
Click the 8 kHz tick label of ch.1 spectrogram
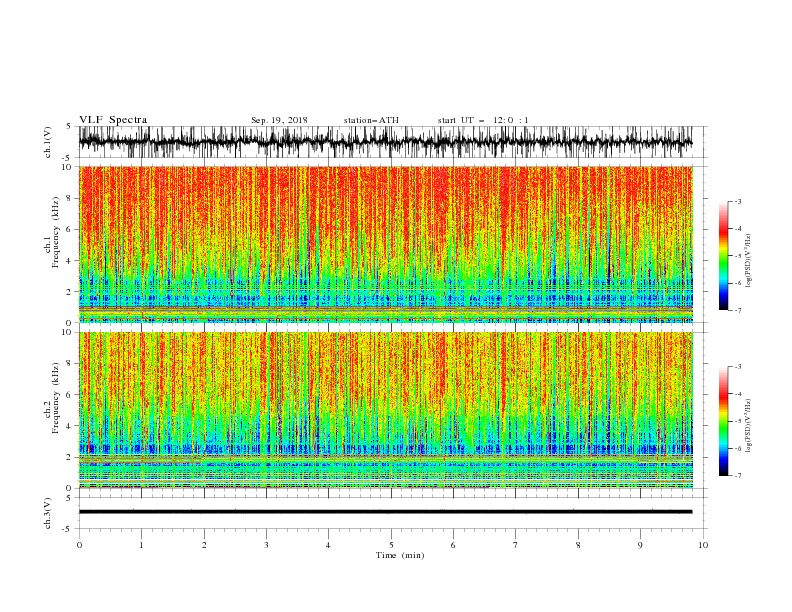69,198
